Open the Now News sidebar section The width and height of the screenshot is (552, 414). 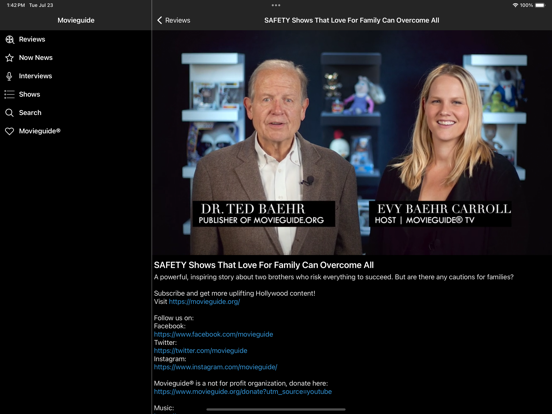(x=75, y=58)
